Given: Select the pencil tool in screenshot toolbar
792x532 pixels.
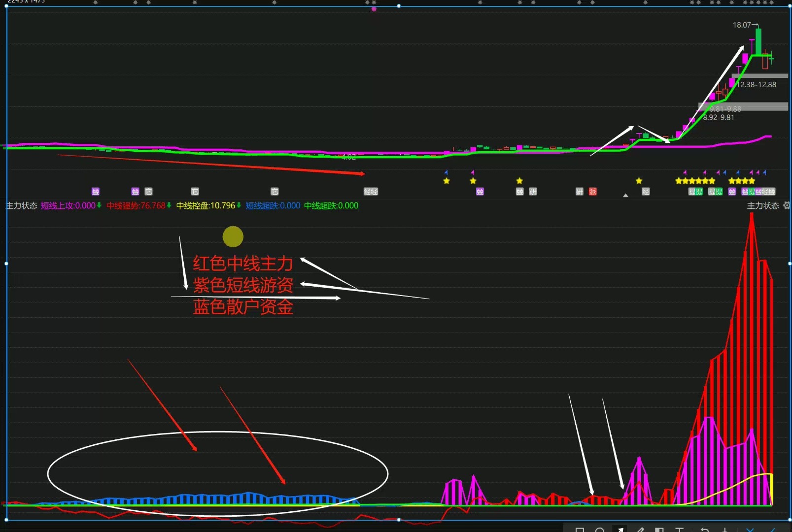Looking at the screenshot, I should [x=640, y=530].
